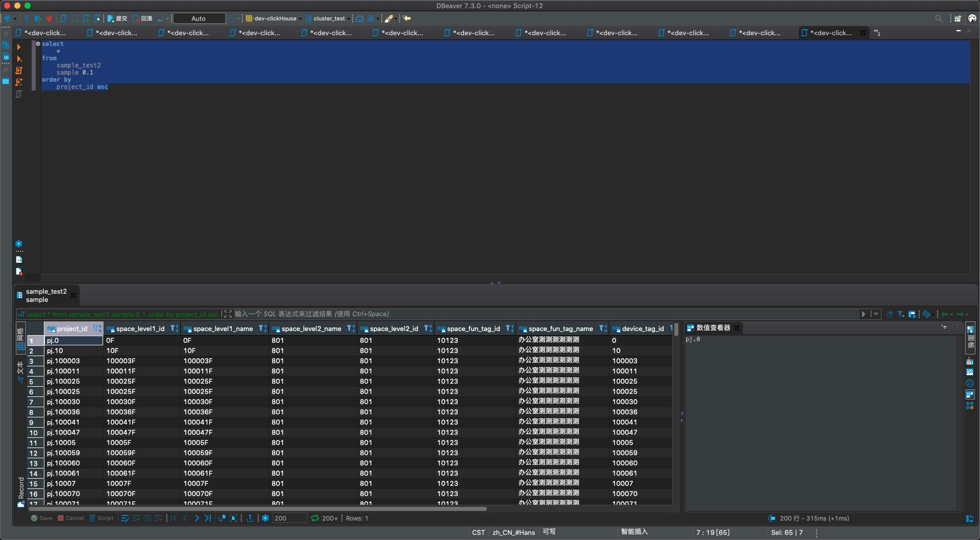980x540 pixels.
Task: Open filter history dropdown arrow
Action: pyautogui.click(x=876, y=314)
